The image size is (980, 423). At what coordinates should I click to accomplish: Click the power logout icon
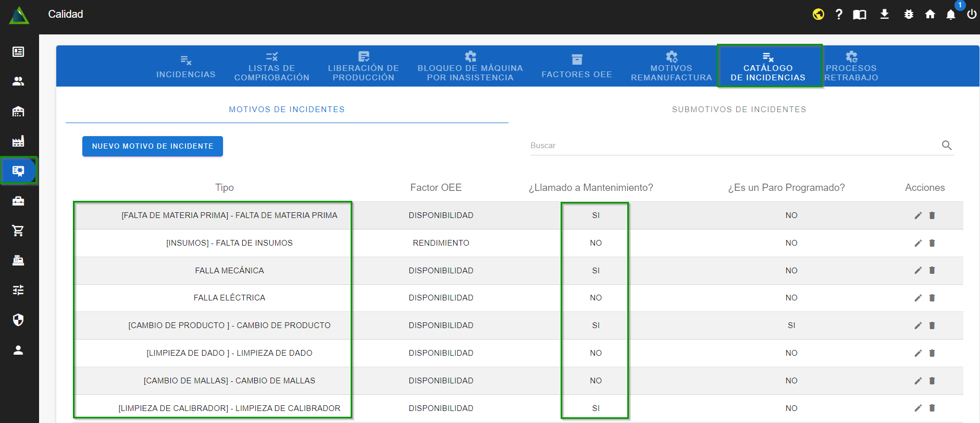pyautogui.click(x=972, y=15)
